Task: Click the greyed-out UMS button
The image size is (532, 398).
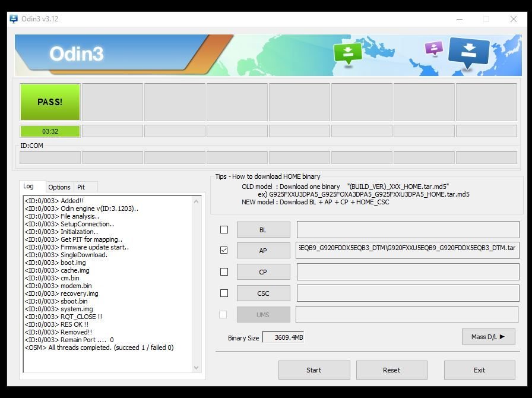Action: coord(263,315)
